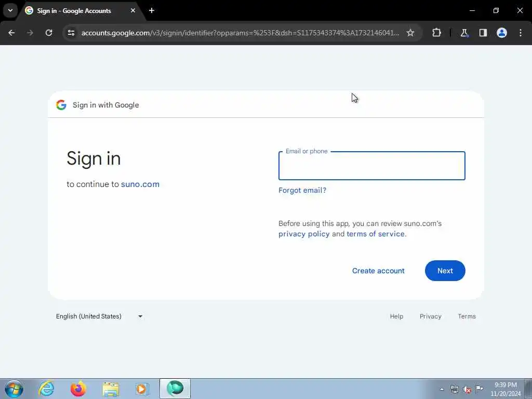This screenshot has height=399, width=532.
Task: Reload the sign-in page
Action: coord(49,33)
